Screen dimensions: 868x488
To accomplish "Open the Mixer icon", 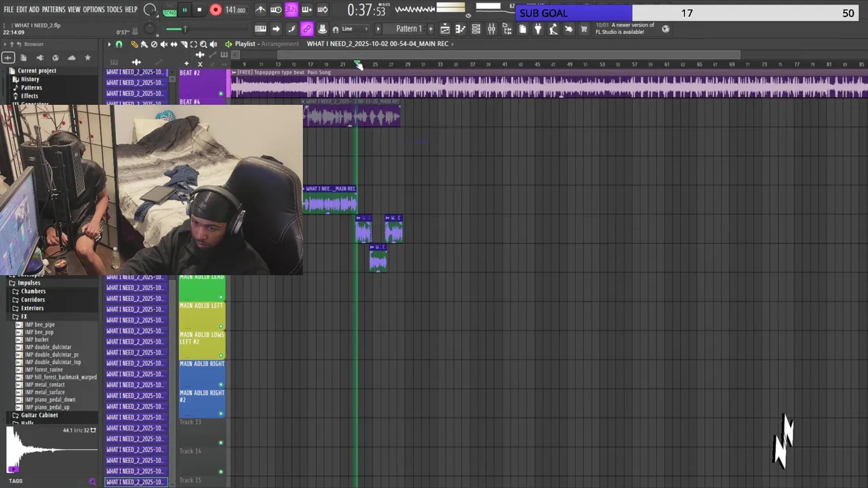I will [492, 29].
